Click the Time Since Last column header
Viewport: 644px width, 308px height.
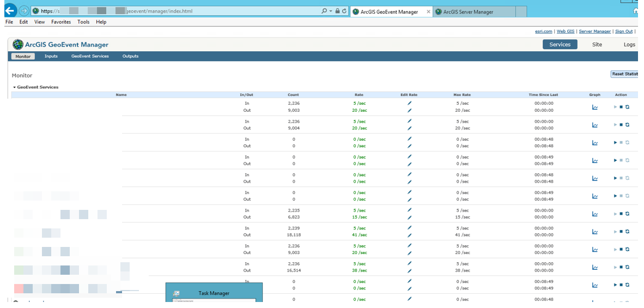(x=543, y=95)
